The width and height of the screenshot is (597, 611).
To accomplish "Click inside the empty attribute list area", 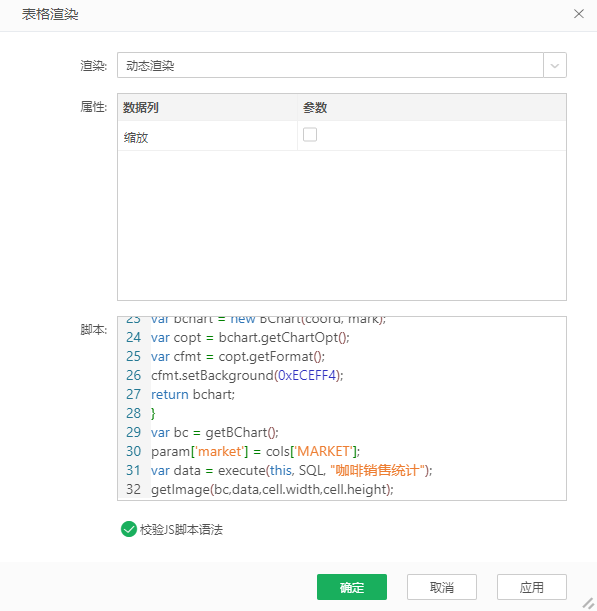I will point(342,225).
